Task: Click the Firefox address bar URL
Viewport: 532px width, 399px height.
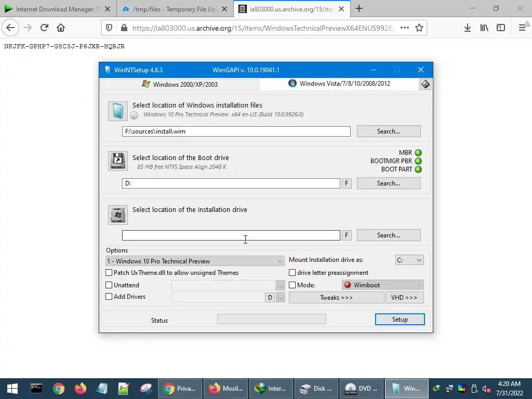Action: [263, 28]
